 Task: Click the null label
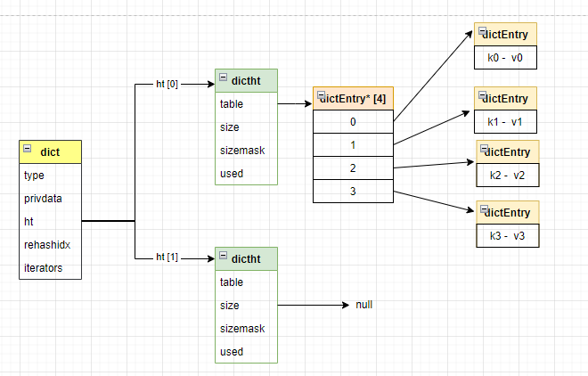[x=363, y=305]
